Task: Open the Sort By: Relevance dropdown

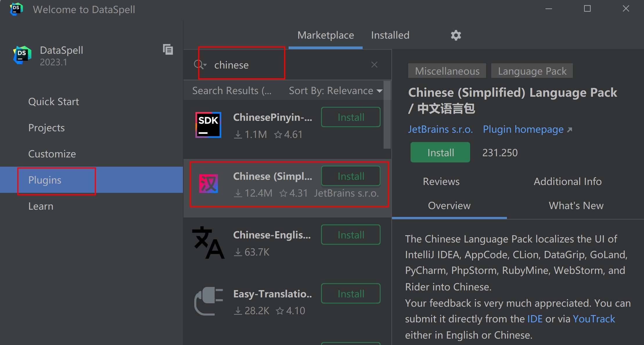Action: click(336, 91)
